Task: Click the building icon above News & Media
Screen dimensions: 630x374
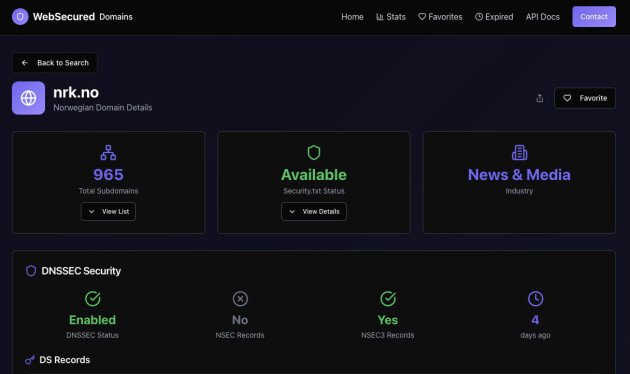Action: 520,153
